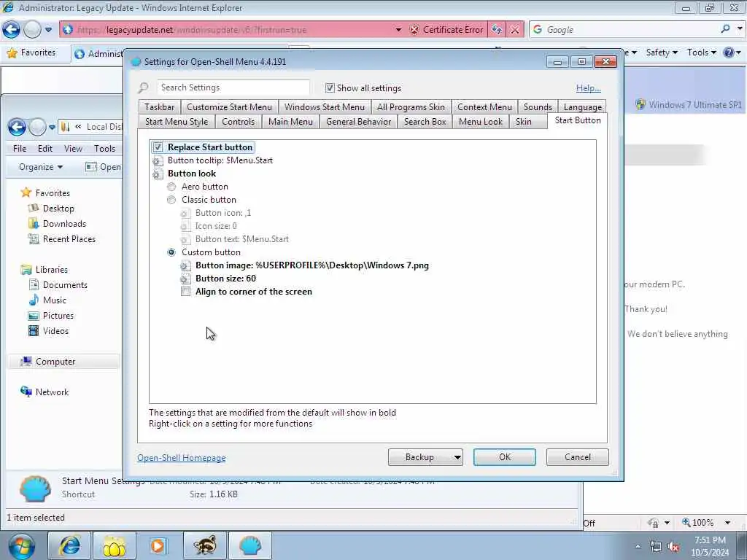The height and width of the screenshot is (560, 747).
Task: Open the Help link in Settings dialog
Action: click(x=589, y=88)
